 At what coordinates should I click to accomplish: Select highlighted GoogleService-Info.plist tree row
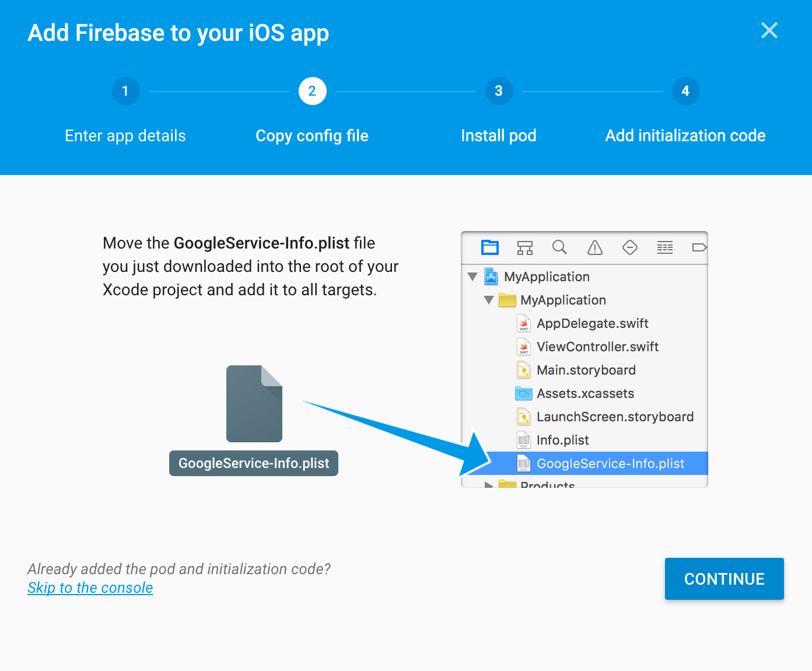click(x=584, y=463)
